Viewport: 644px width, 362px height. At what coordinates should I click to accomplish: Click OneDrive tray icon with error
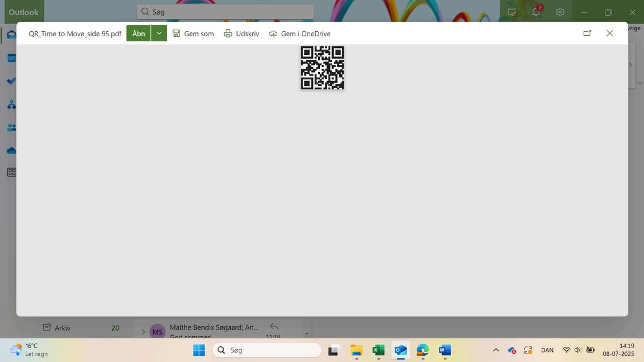point(512,350)
